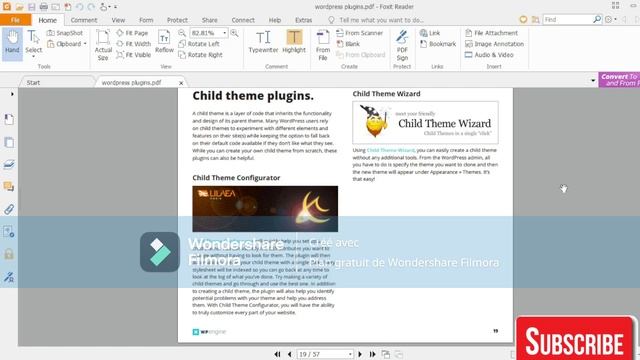Open Reflow view
Screen dimensions: 640x360
click(164, 42)
